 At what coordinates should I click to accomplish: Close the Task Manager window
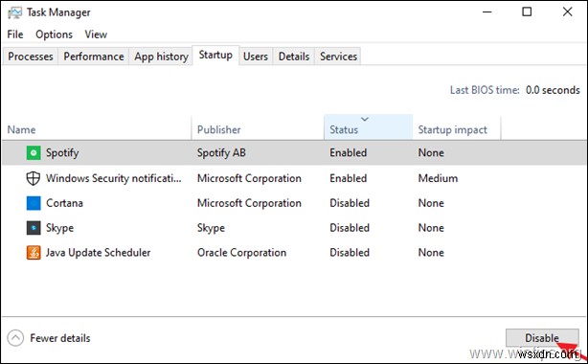tap(567, 12)
